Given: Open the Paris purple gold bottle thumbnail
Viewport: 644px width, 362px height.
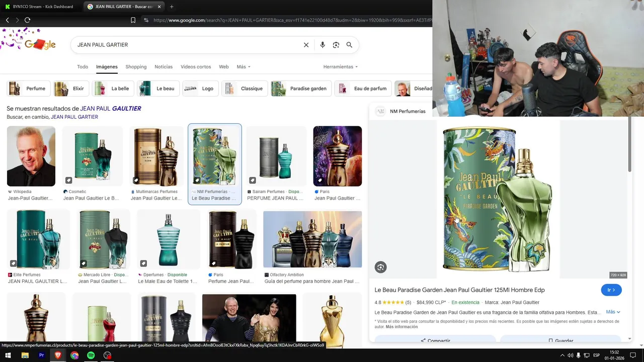Looking at the screenshot, I should click(x=338, y=156).
